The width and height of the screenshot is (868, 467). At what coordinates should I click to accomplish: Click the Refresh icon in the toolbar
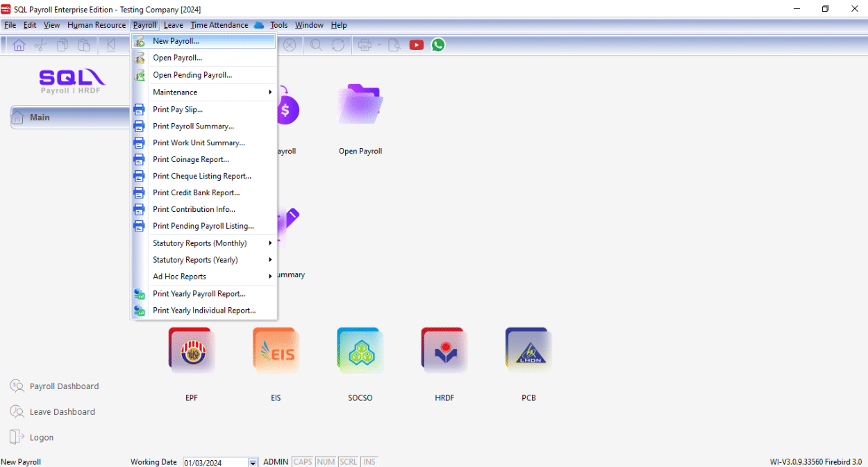pyautogui.click(x=338, y=44)
